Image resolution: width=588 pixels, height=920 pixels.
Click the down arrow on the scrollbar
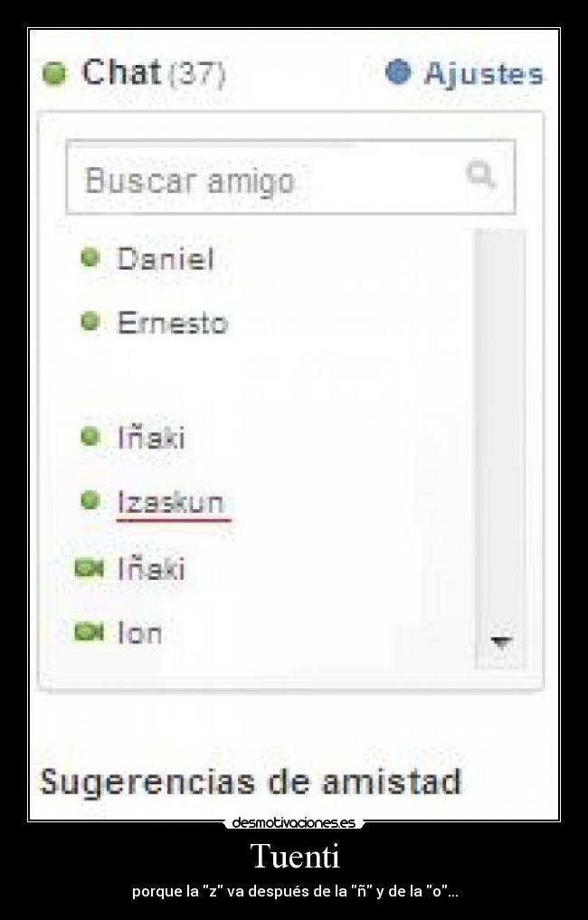[500, 640]
